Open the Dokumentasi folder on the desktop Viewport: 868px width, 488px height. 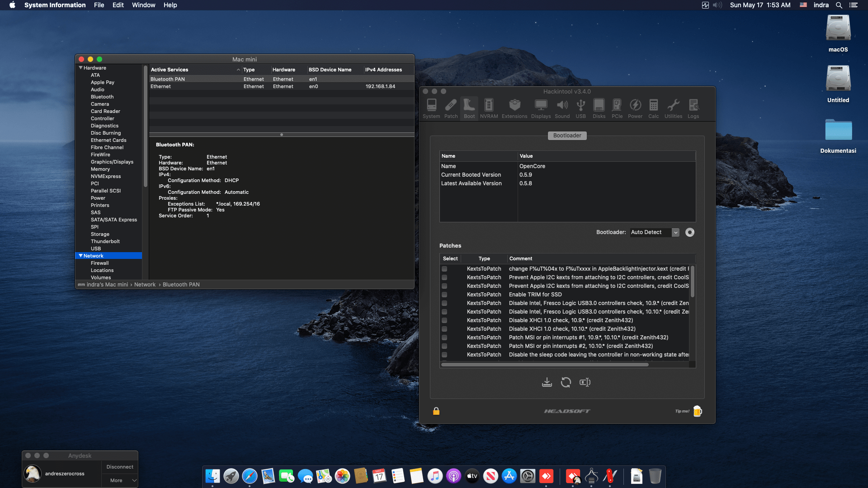point(838,136)
